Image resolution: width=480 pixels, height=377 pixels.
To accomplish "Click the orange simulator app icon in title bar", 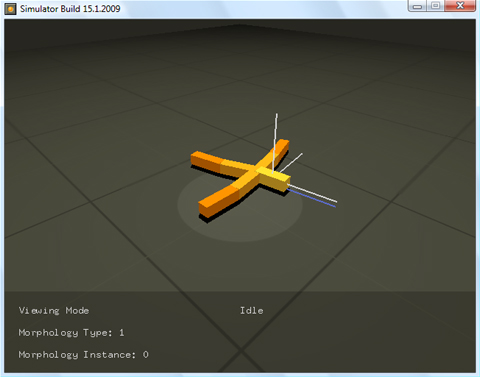I will (x=10, y=9).
